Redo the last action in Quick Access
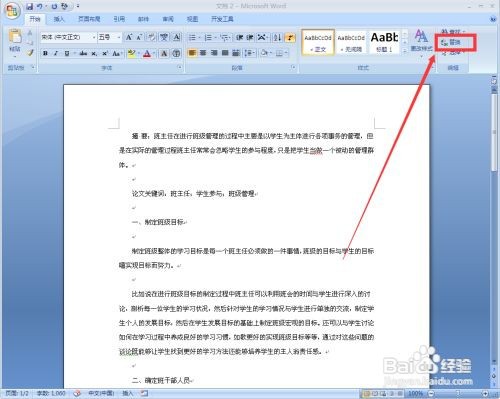Screen dimensions: 500x399 [54, 6]
